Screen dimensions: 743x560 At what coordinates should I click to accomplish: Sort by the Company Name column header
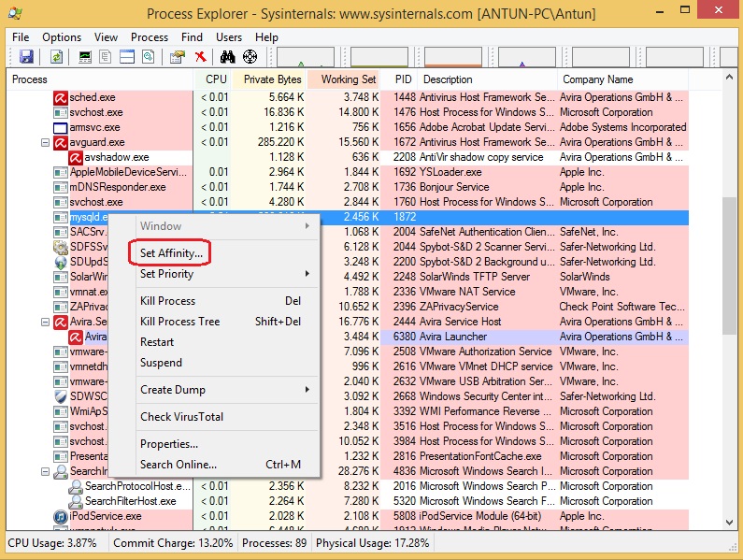[623, 79]
